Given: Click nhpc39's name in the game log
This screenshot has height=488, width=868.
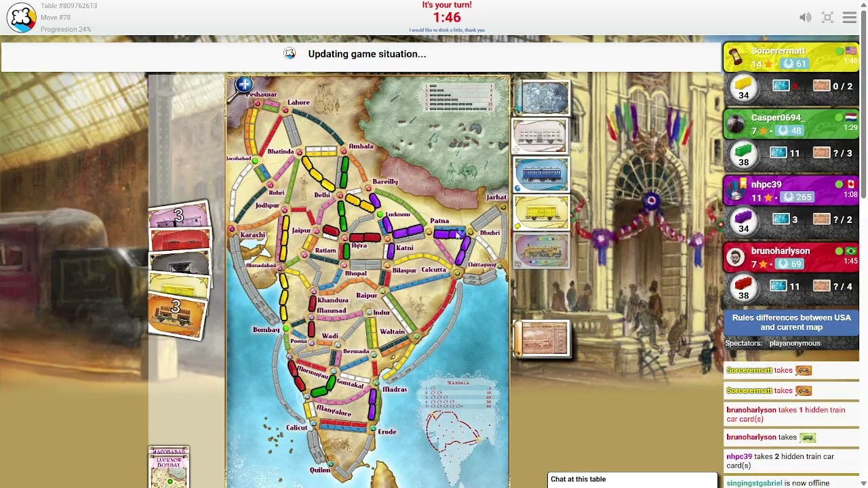Looking at the screenshot, I should click(x=739, y=457).
